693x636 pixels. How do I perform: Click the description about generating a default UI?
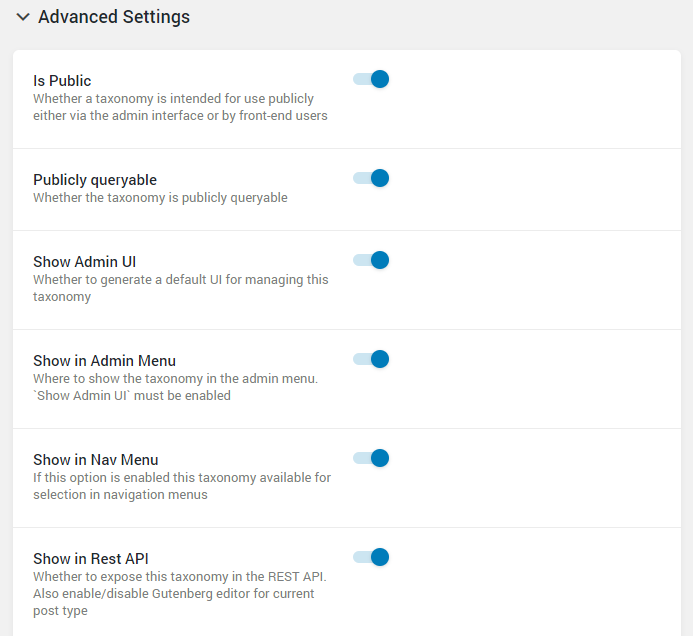coord(181,288)
